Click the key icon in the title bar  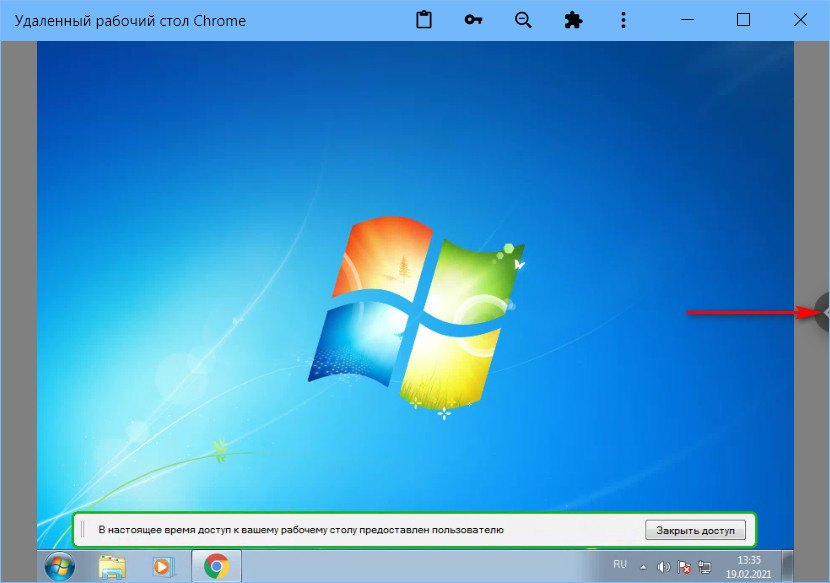pyautogui.click(x=474, y=20)
